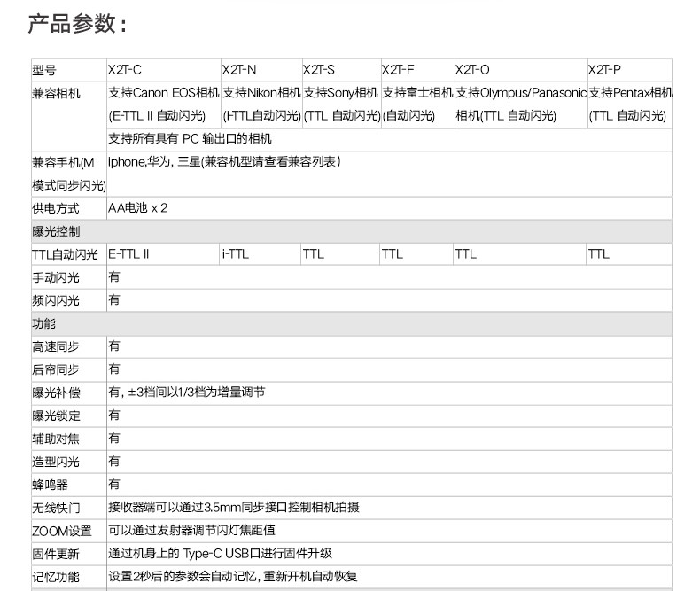Click the X2T-O column header
Image resolution: width=700 pixels, height=591 pixels.
click(x=521, y=70)
